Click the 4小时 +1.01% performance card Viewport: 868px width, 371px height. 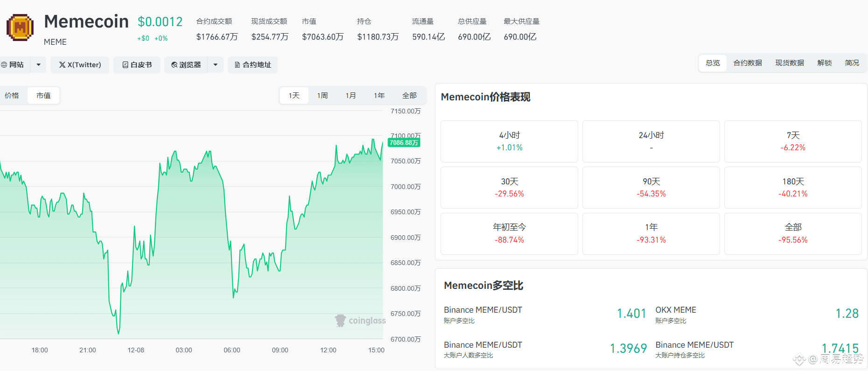click(509, 141)
